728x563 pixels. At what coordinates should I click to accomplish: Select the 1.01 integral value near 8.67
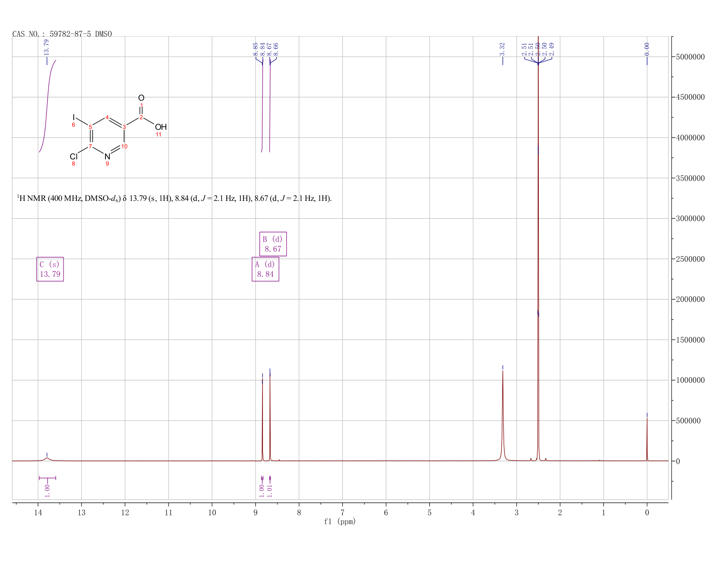tap(270, 490)
